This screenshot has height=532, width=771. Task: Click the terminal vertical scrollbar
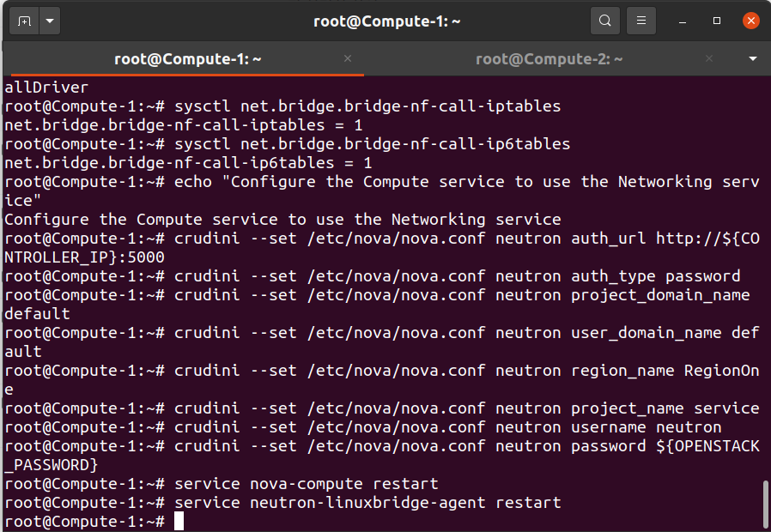point(766,505)
